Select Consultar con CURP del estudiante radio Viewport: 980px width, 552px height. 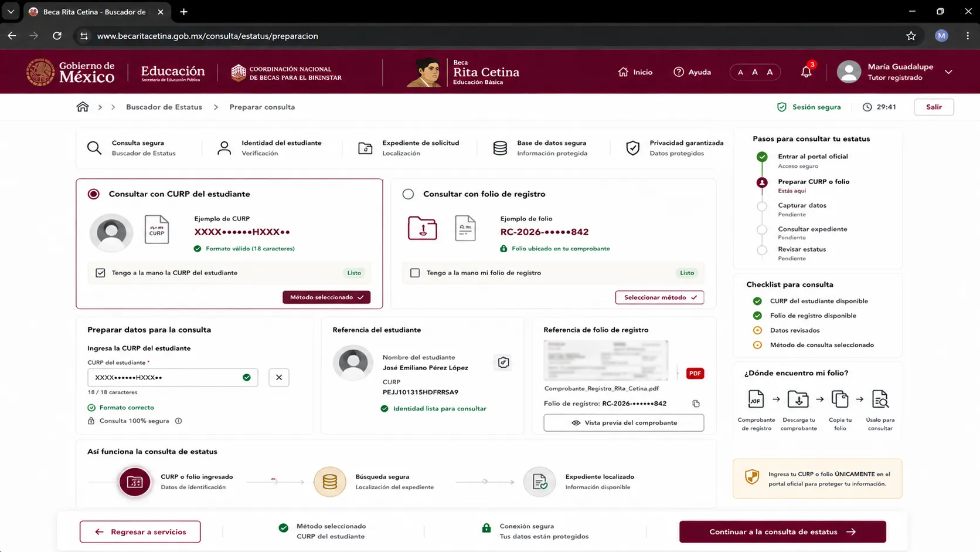tap(94, 194)
